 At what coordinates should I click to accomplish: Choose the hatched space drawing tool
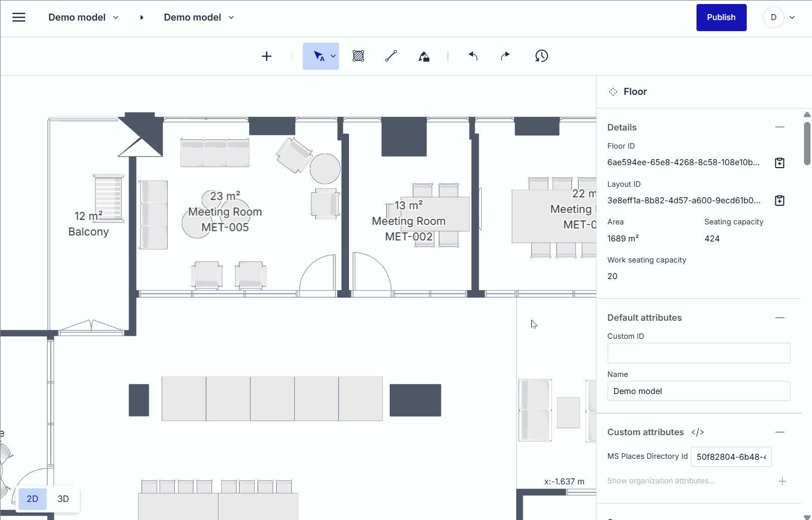(358, 56)
